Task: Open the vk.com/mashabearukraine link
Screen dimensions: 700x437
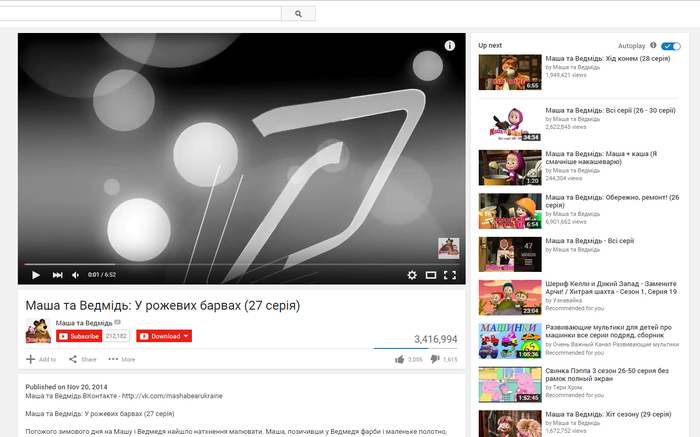Action: tap(172, 396)
